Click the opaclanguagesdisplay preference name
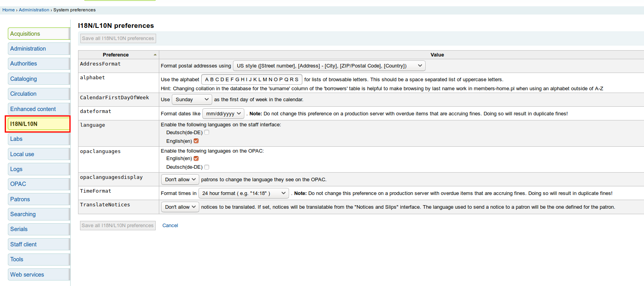The image size is (644, 286). (x=111, y=177)
